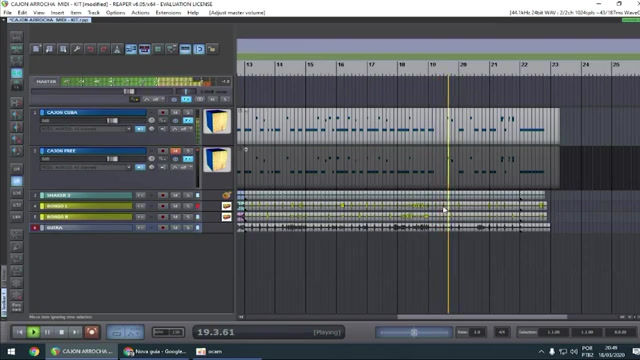Open the Track menu

[x=93, y=13]
